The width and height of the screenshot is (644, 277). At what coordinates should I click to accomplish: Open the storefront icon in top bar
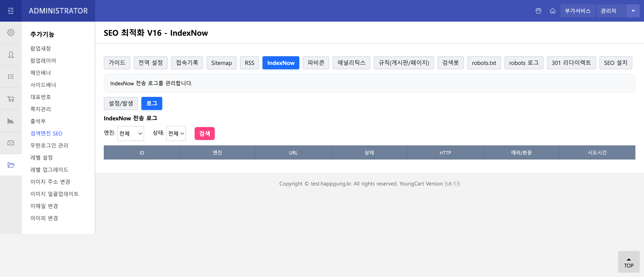click(x=538, y=11)
